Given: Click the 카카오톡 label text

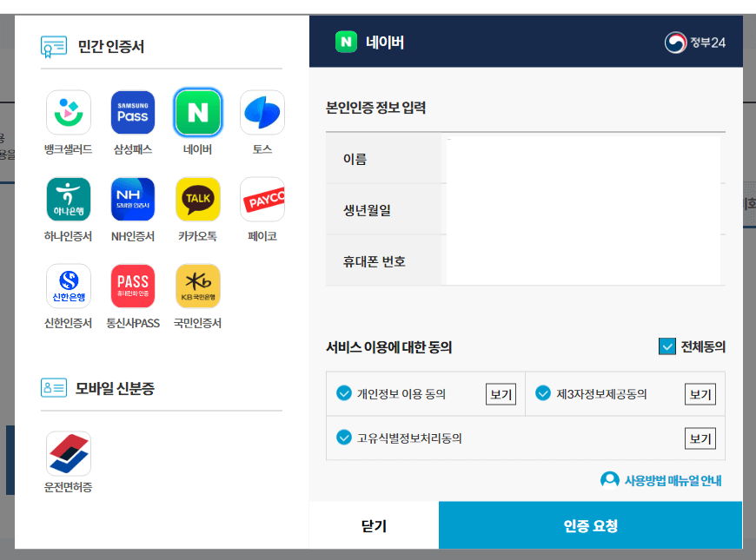Looking at the screenshot, I should (197, 236).
